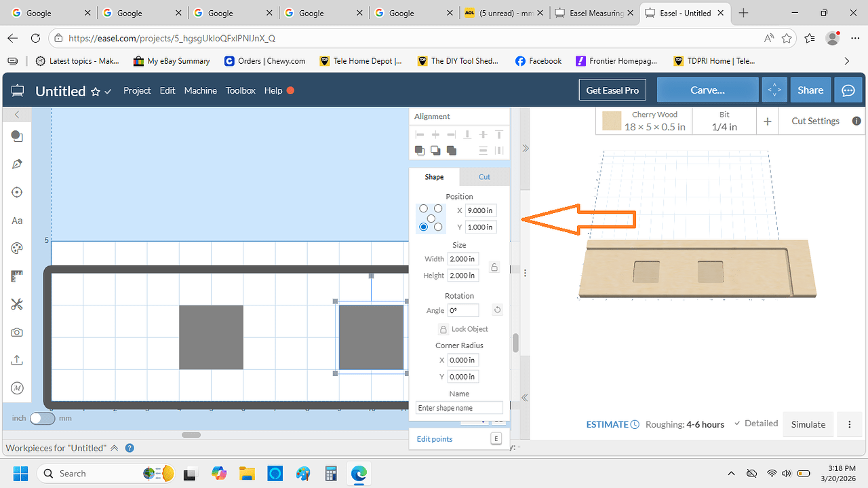Open the Project menu
The width and height of the screenshot is (868, 488).
click(x=137, y=90)
